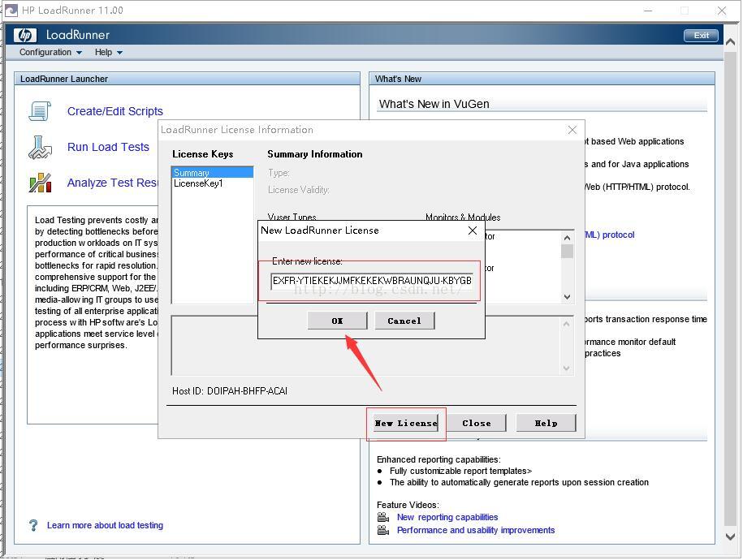This screenshot has height=560, width=743.
Task: Click the Host ID: DOIPAH-BHFP-ACAI text
Action: (x=230, y=391)
